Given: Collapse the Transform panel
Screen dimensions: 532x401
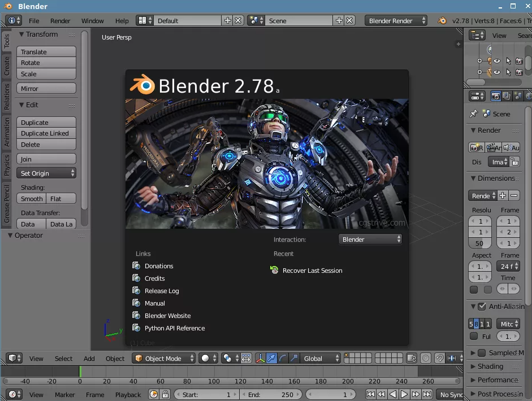Looking at the screenshot, I should (x=21, y=34).
